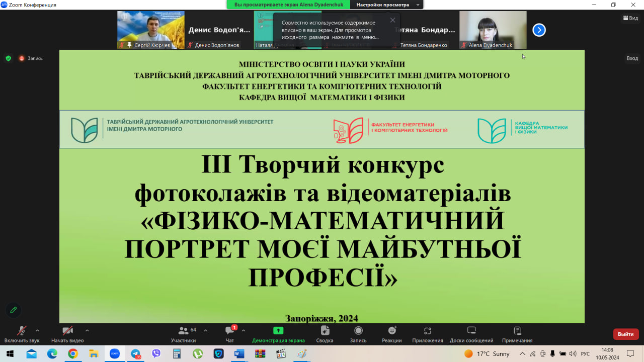
Task: Start camera with Начать видео button
Action: pos(67,334)
